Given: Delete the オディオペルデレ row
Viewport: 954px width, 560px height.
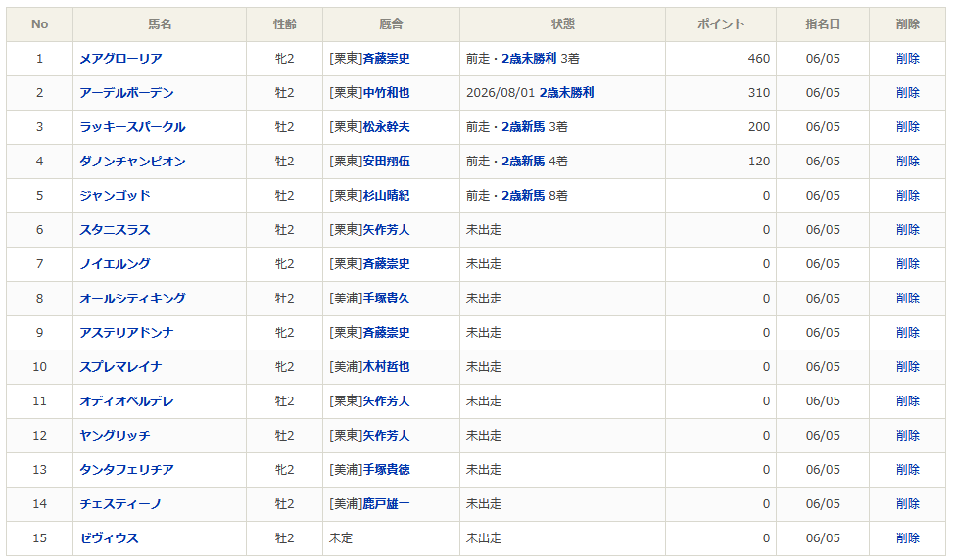Looking at the screenshot, I should click(x=907, y=400).
